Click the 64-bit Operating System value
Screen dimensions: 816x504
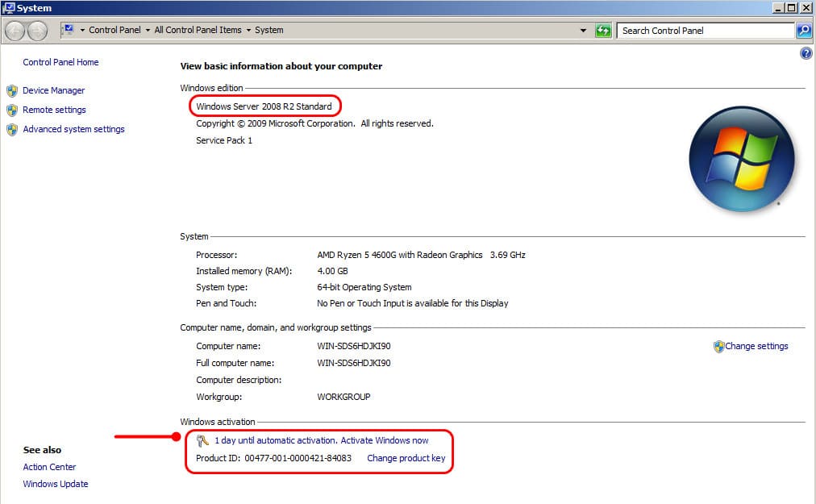tap(364, 287)
